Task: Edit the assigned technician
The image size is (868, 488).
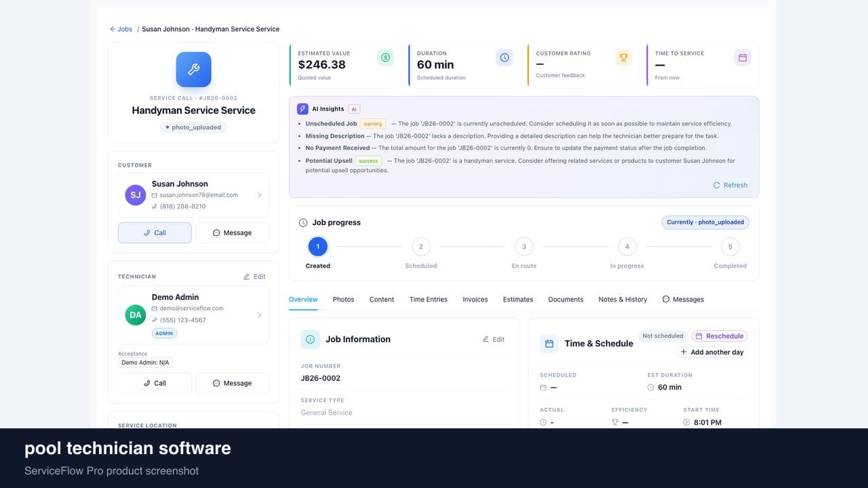Action: (x=255, y=277)
